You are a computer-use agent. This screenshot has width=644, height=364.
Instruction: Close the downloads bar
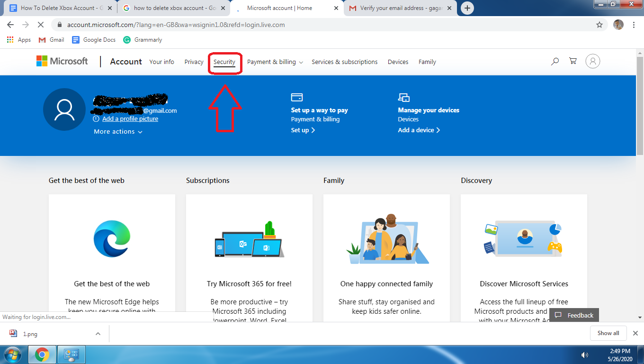[635, 333]
